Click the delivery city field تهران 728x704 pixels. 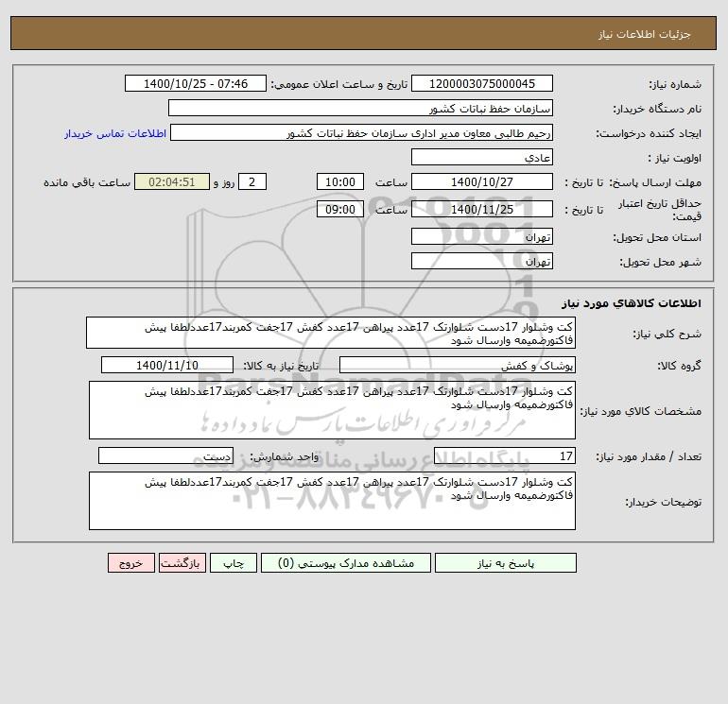[482, 261]
